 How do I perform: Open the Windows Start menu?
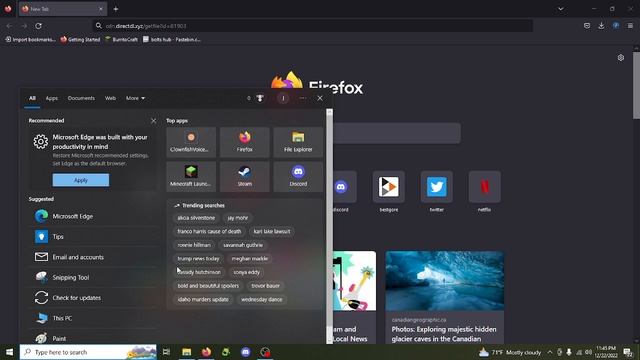(x=9, y=352)
